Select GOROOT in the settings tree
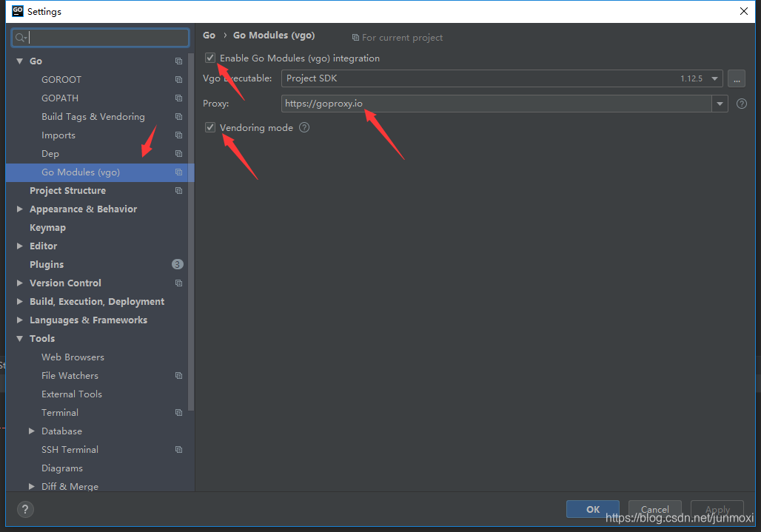Screen dimensions: 761x532 (61, 79)
